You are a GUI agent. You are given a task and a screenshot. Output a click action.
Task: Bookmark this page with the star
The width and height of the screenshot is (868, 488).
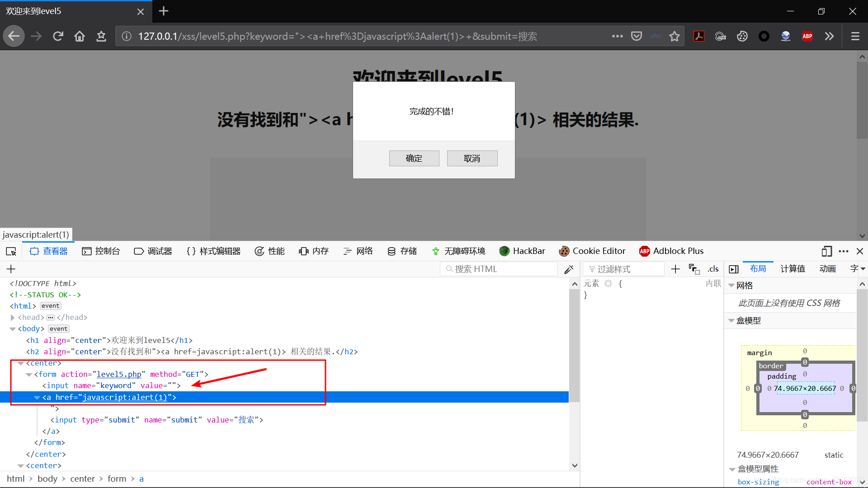pyautogui.click(x=675, y=36)
